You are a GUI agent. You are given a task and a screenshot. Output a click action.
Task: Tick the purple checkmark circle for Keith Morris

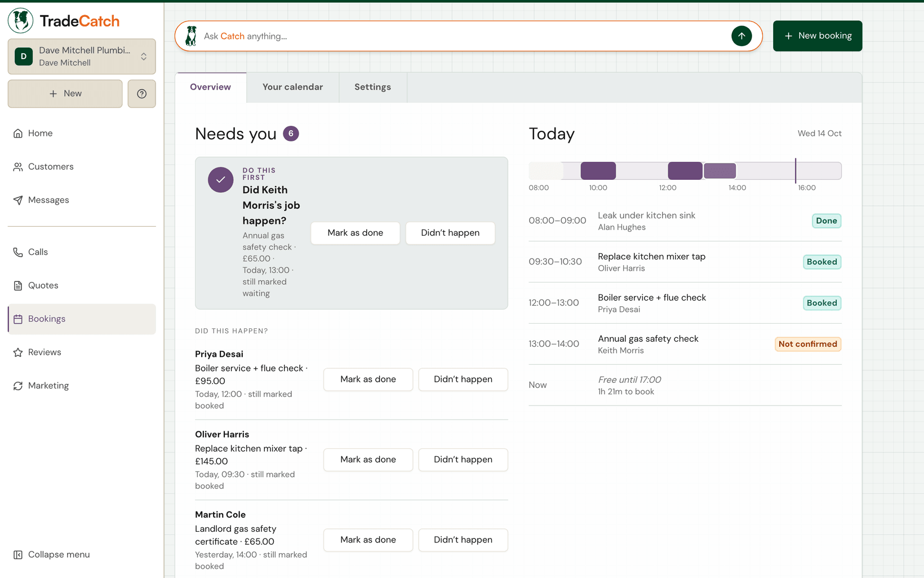point(220,180)
